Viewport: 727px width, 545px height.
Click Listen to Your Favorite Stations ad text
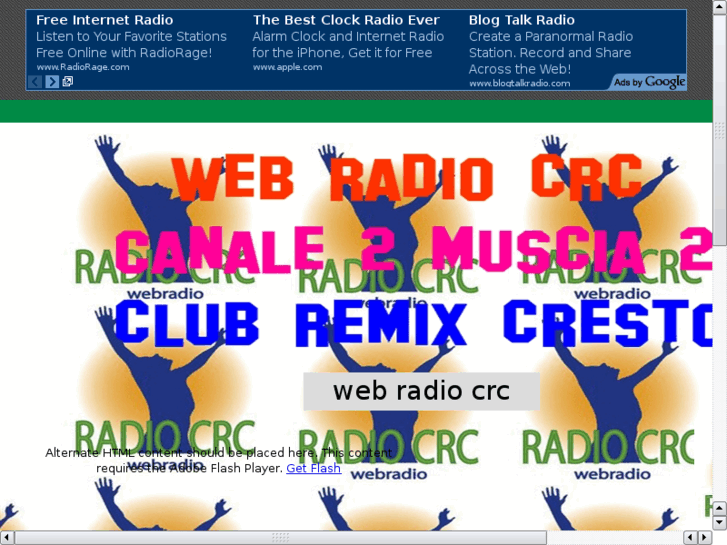coord(131,36)
